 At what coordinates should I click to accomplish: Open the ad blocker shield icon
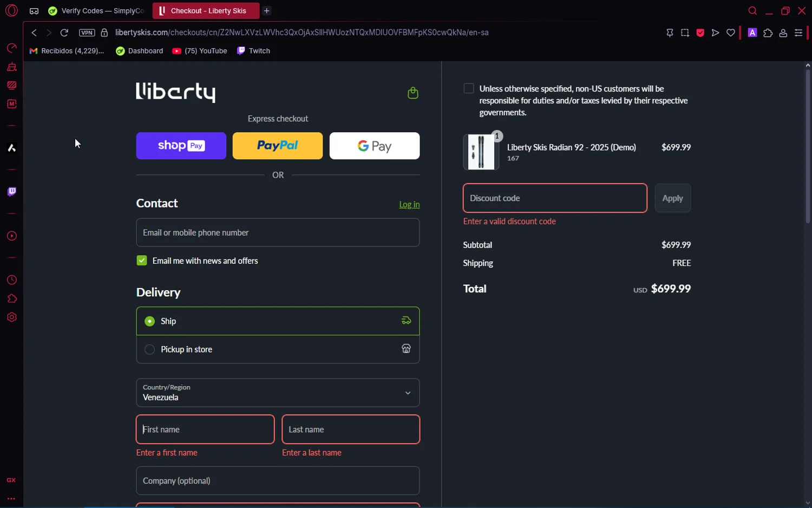coord(700,33)
